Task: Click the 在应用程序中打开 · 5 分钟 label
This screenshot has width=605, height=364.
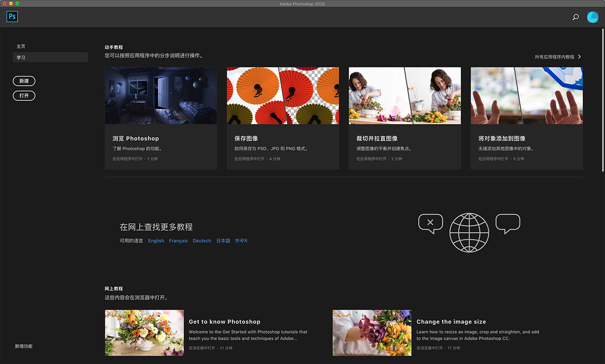Action: [x=501, y=159]
